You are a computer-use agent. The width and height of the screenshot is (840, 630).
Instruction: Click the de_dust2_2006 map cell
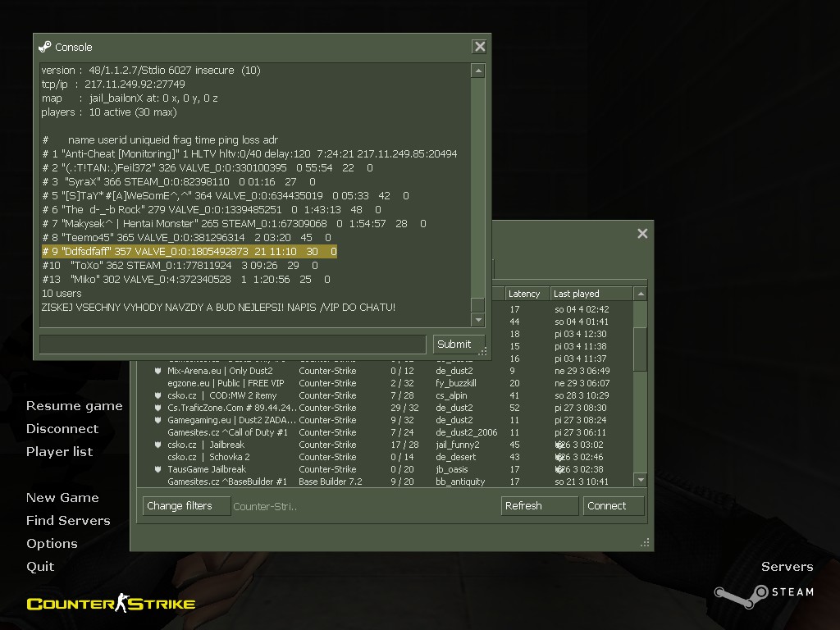click(467, 432)
